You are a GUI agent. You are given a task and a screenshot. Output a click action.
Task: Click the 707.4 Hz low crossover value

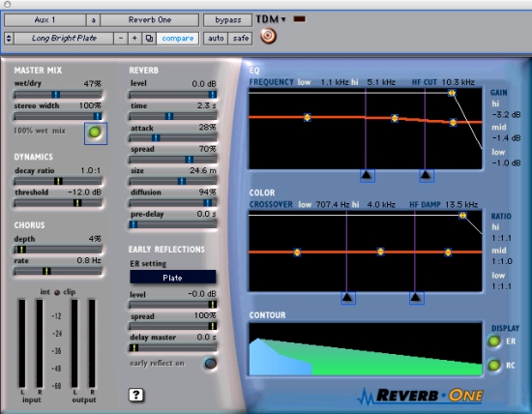333,205
